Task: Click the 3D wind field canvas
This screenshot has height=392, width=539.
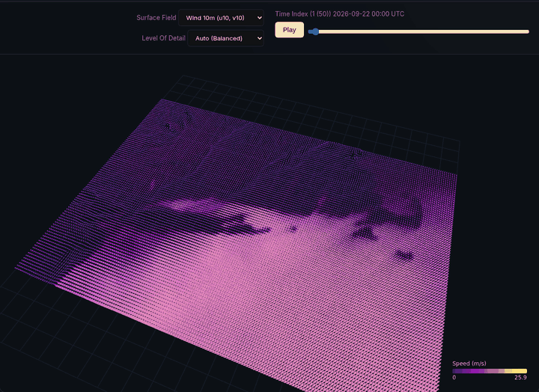Action: point(269,224)
